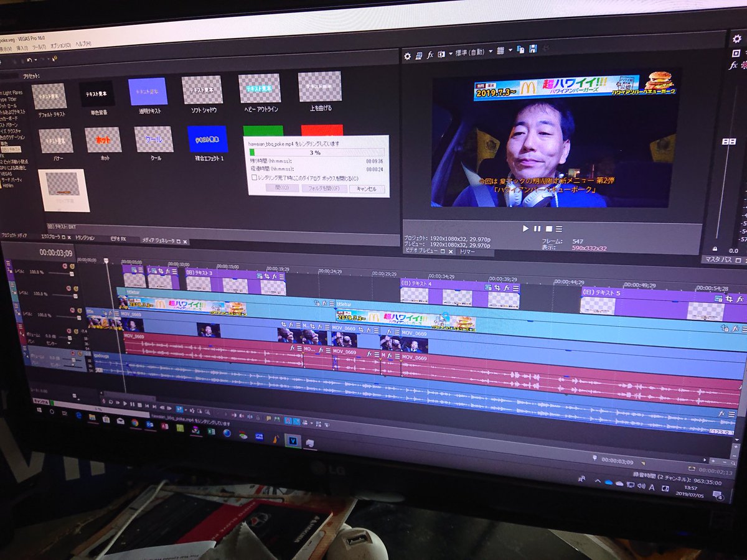Viewport: 747px width, 560px height.
Task: Save preview snapshot to file
Action: coord(533,49)
